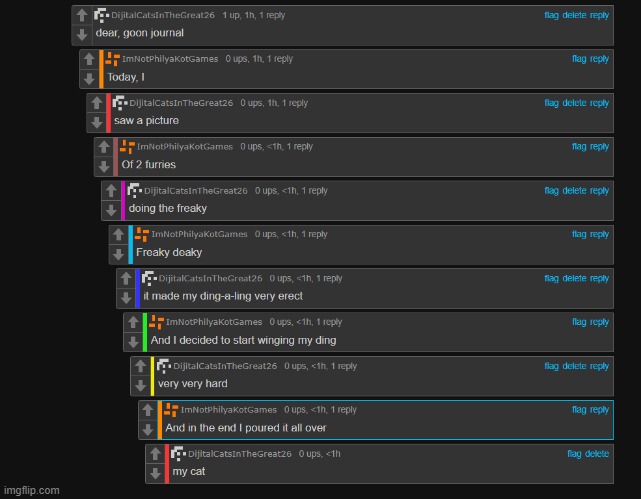Open DijitalCatsInTheGreat26 profile from top comment

(163, 15)
